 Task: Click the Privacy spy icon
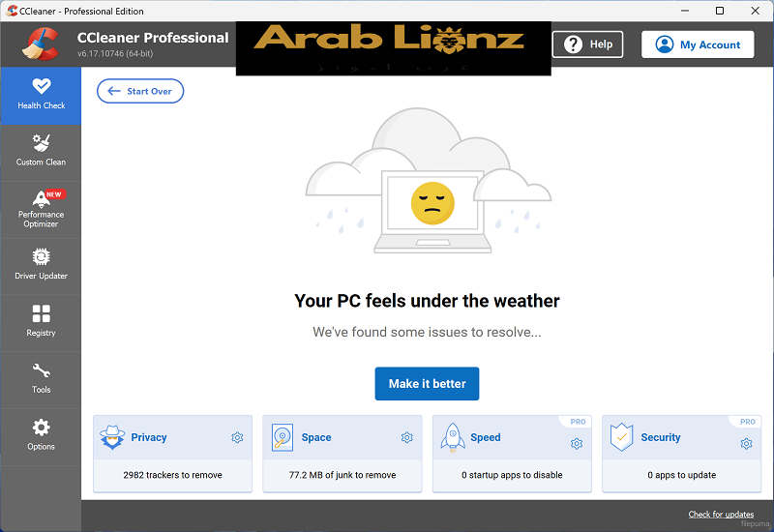112,437
